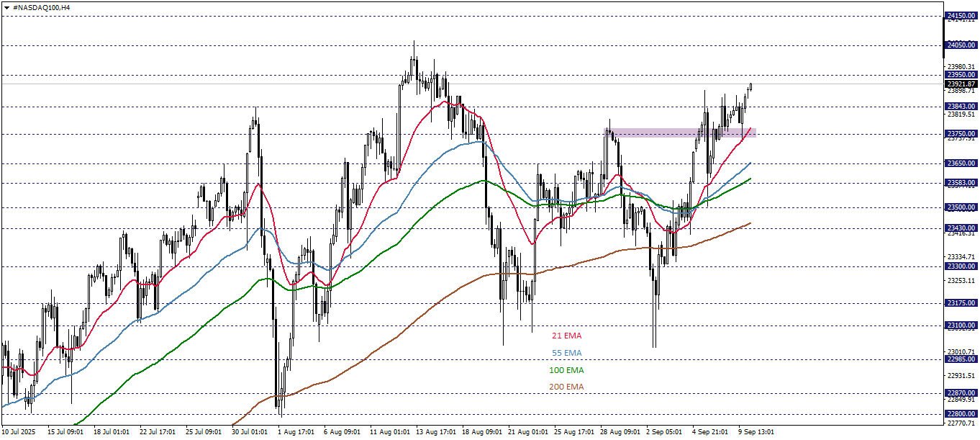Click the 6 Aug 09:01 time label
Image resolution: width=980 pixels, height=440 pixels.
[342, 432]
